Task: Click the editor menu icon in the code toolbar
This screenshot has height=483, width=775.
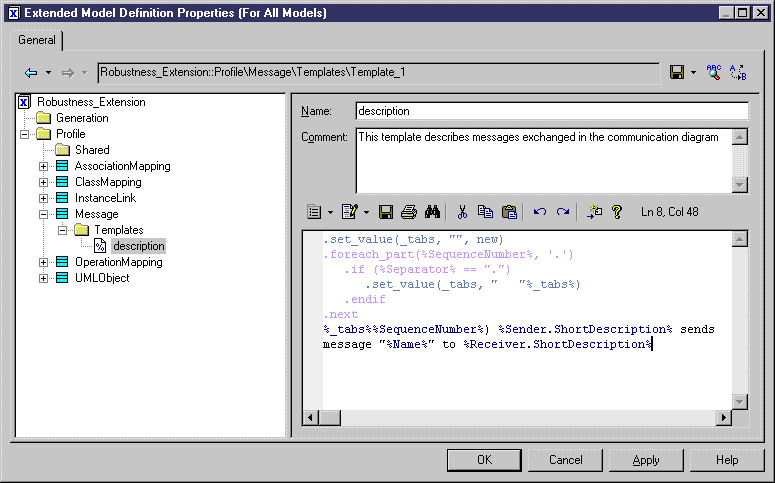Action: tap(314, 212)
